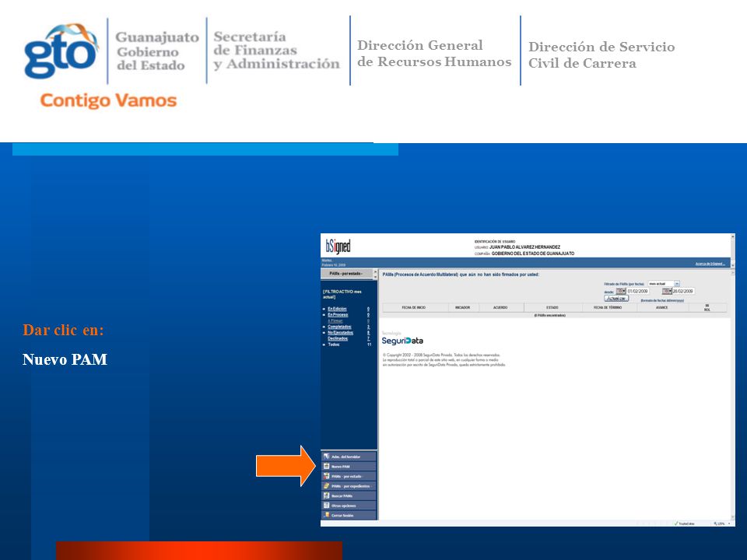Click the start date field 01/02/2009
The image size is (747, 560).
pos(637,291)
